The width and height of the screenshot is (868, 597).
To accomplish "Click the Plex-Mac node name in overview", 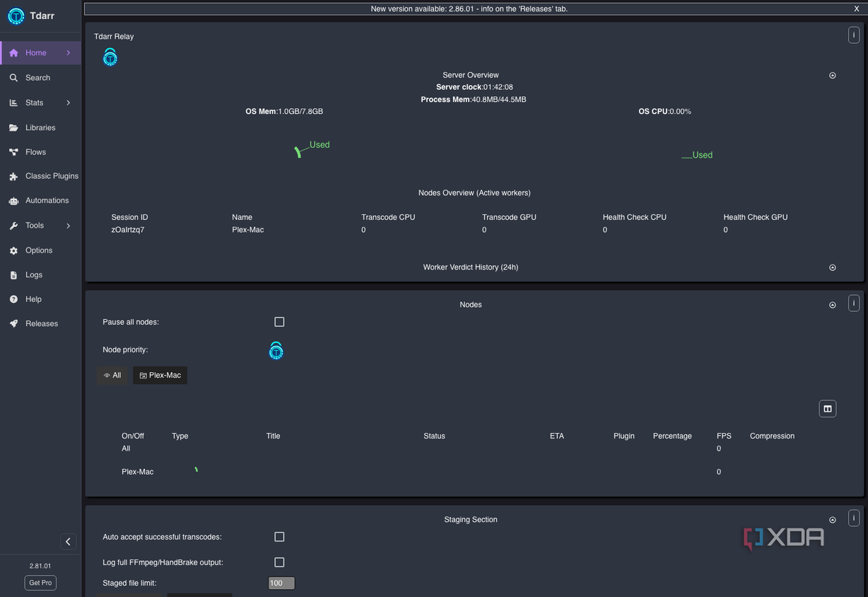I will (x=248, y=230).
